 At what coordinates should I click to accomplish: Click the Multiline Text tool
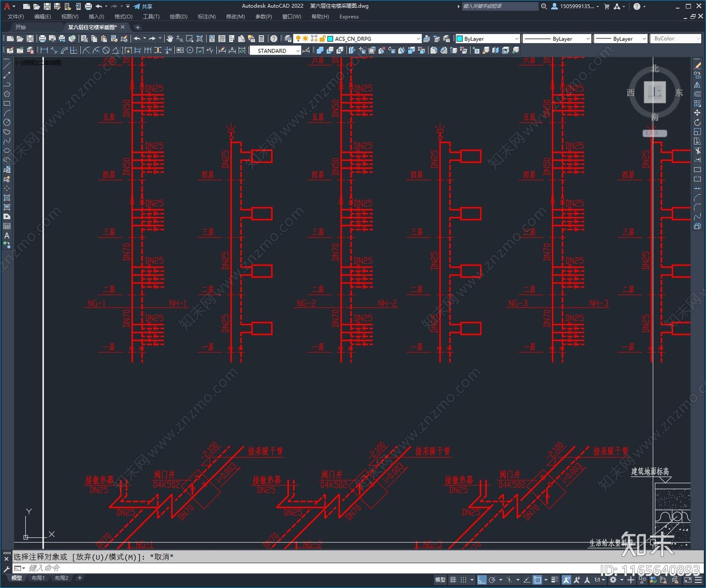point(7,236)
